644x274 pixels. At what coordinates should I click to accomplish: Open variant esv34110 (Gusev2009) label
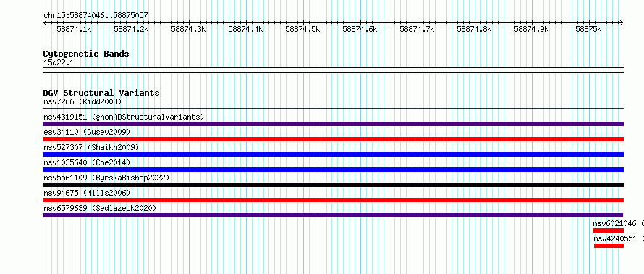click(x=87, y=132)
